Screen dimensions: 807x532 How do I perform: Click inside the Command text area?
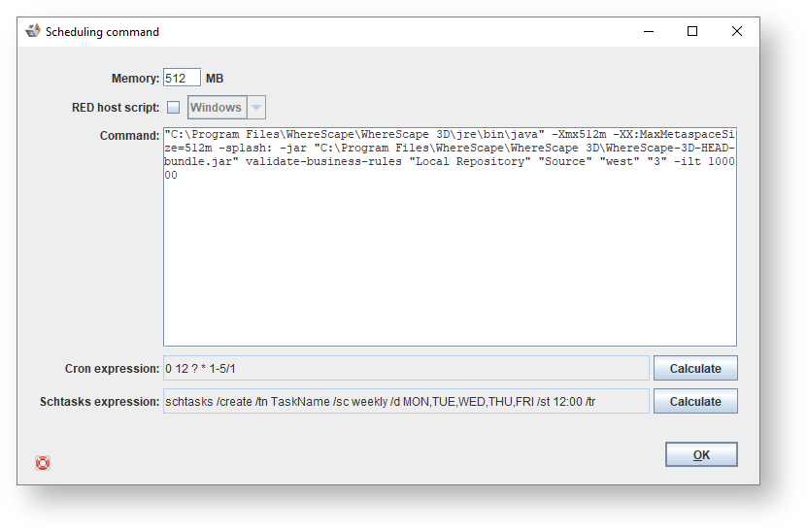tap(450, 237)
